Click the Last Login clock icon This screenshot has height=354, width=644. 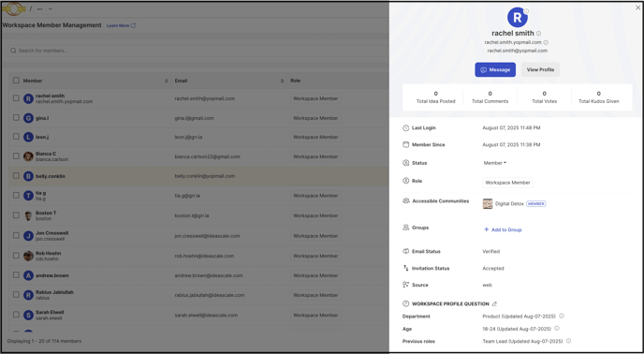[x=406, y=128]
